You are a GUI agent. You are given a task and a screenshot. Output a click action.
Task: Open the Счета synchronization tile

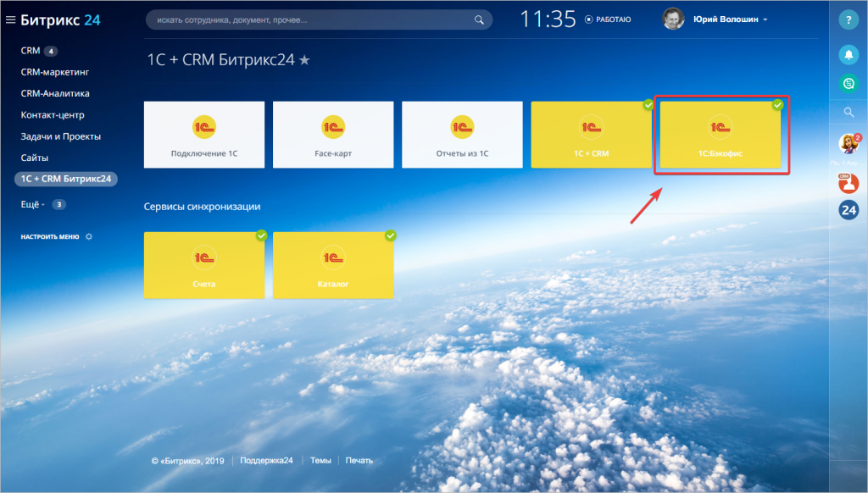click(x=204, y=265)
